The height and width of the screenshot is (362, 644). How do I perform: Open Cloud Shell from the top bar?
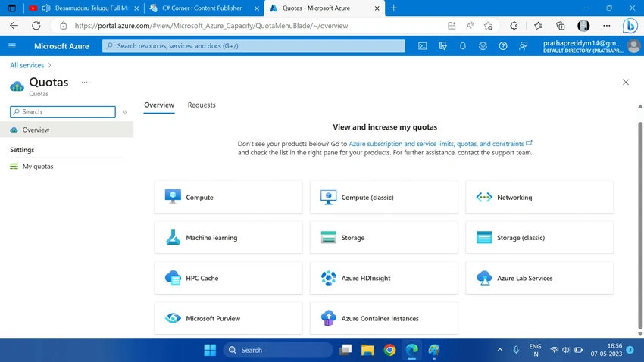coord(422,46)
